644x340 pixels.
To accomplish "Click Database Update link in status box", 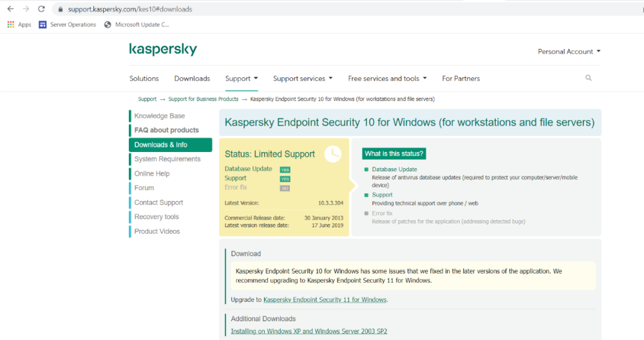I will 248,169.
